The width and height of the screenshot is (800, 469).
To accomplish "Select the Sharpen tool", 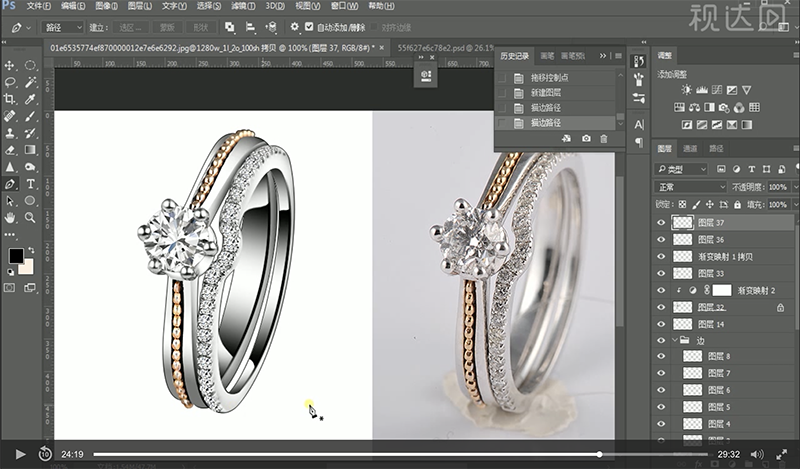I will point(10,167).
